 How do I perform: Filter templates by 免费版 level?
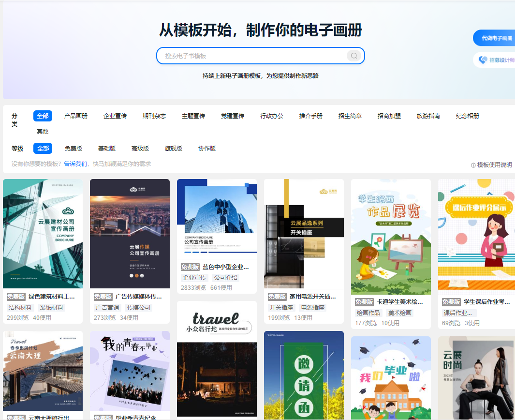[74, 148]
